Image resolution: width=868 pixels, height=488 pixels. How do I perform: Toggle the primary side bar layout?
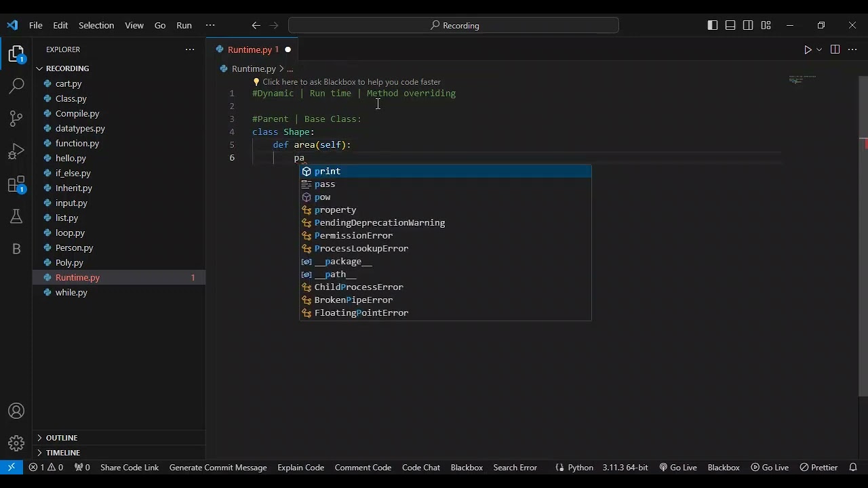(712, 25)
